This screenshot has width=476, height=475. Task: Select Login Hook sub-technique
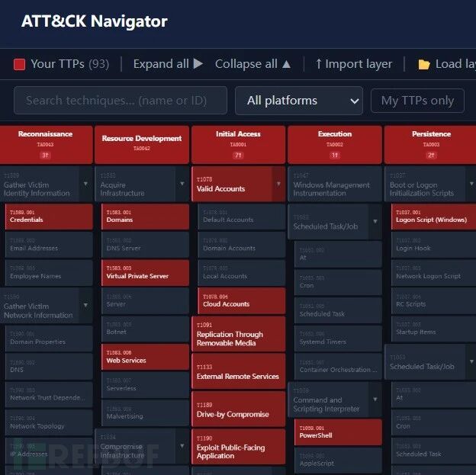[x=433, y=245]
